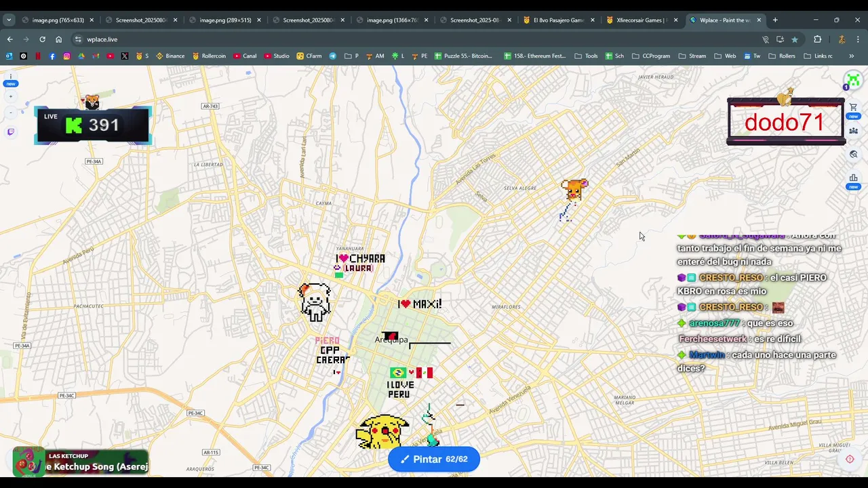Open the tab search dropdown
868x488 pixels.
[x=9, y=20]
